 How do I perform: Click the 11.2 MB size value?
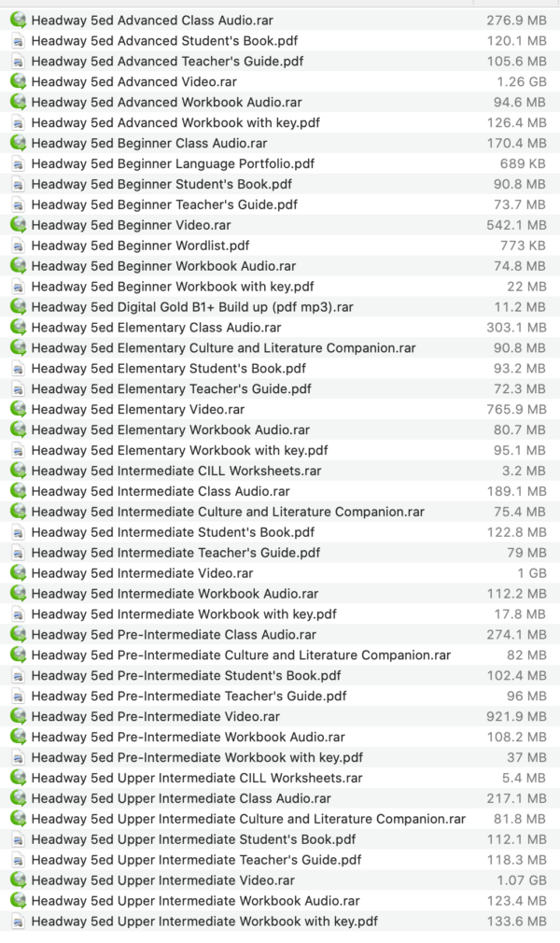tap(520, 307)
